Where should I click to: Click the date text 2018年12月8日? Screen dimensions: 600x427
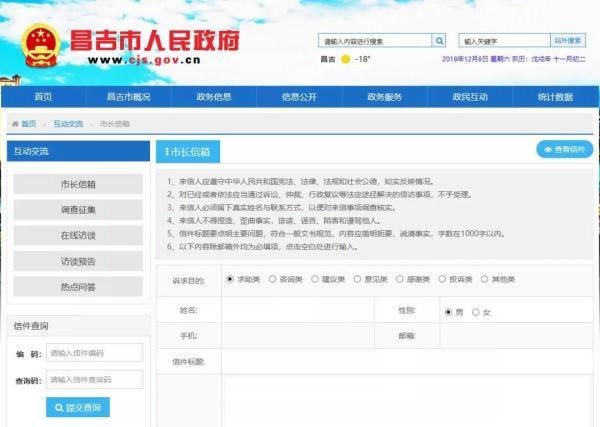(x=465, y=59)
